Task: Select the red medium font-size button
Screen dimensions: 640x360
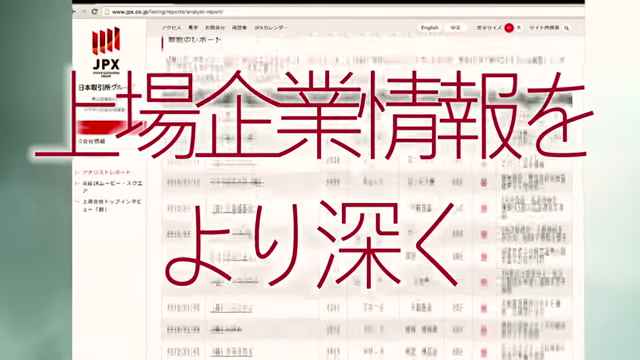Action: click(x=509, y=28)
